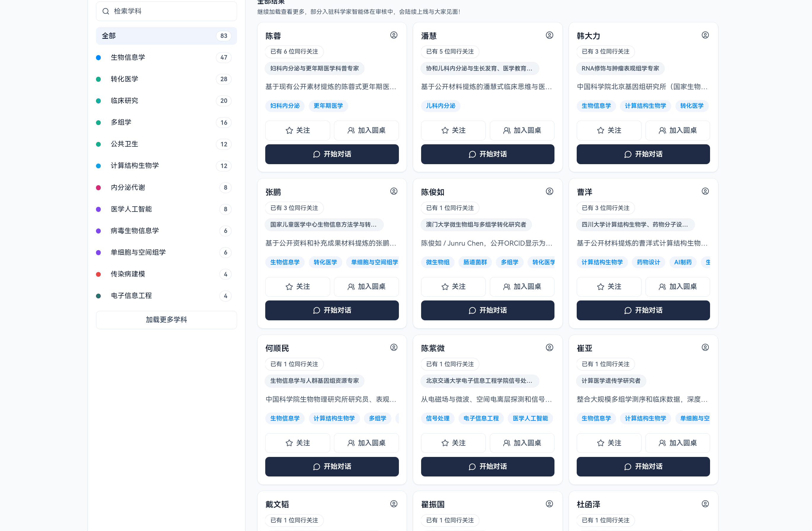Viewport: 812px width, 531px height.
Task: Open profile icon on 翟振国 card
Action: pyautogui.click(x=549, y=504)
